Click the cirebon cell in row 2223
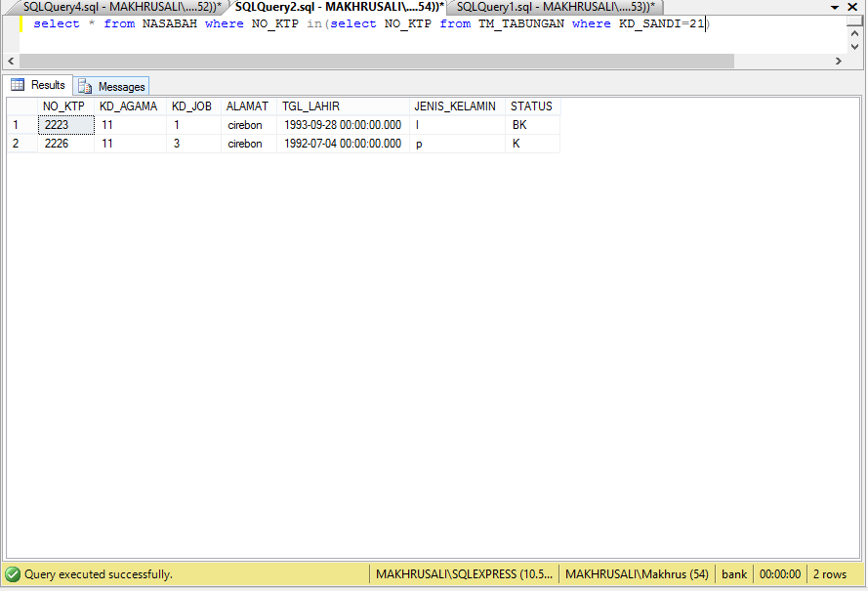868x591 pixels. click(x=249, y=125)
